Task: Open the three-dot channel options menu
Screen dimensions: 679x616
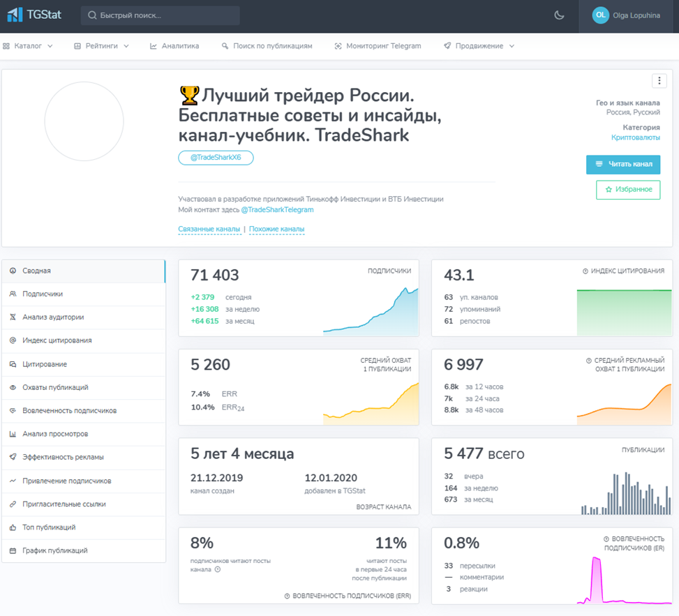Action: click(659, 80)
